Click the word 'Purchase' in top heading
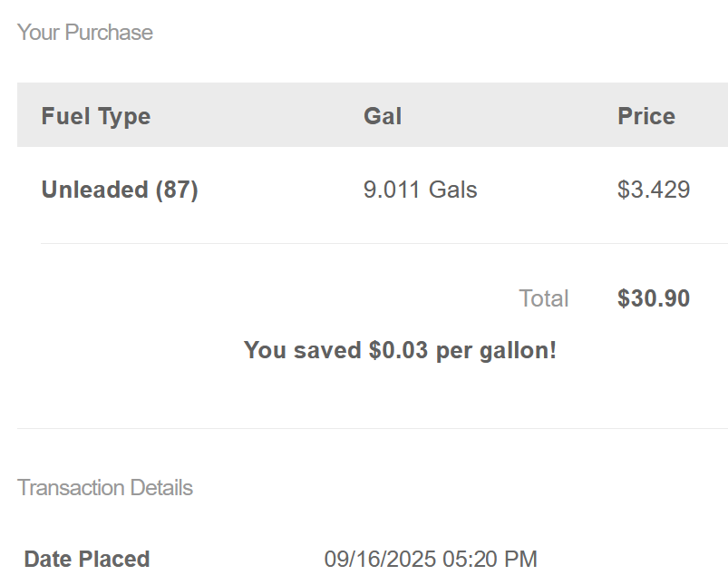 pyautogui.click(x=109, y=33)
